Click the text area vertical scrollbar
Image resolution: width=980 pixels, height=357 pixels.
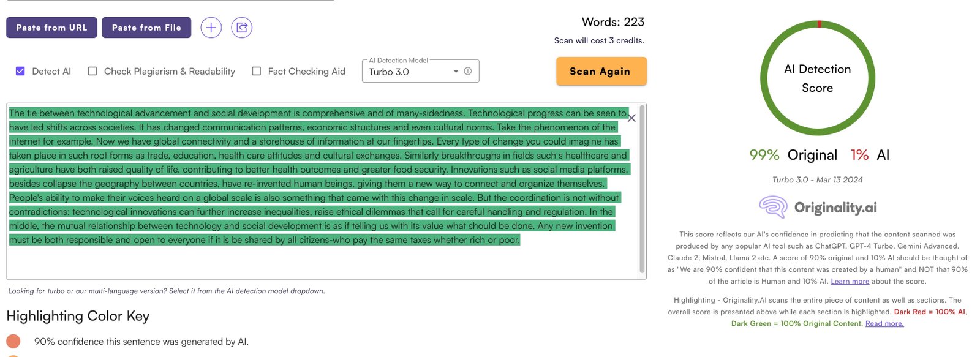pos(642,190)
